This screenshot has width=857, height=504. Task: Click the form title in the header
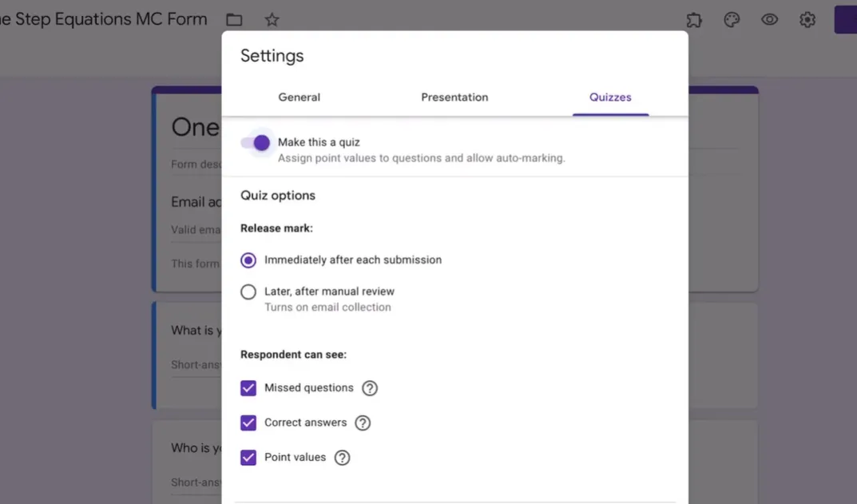(104, 20)
